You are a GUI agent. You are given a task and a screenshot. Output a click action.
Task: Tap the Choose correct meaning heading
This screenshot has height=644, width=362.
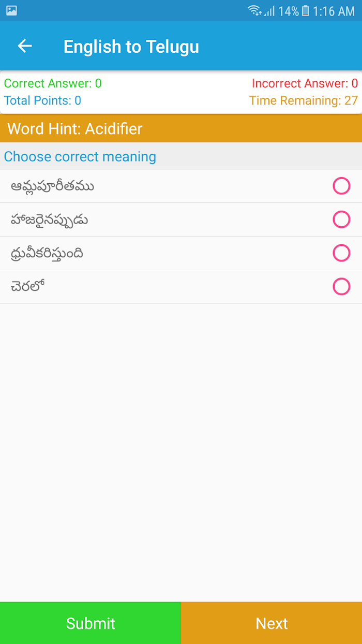[80, 156]
